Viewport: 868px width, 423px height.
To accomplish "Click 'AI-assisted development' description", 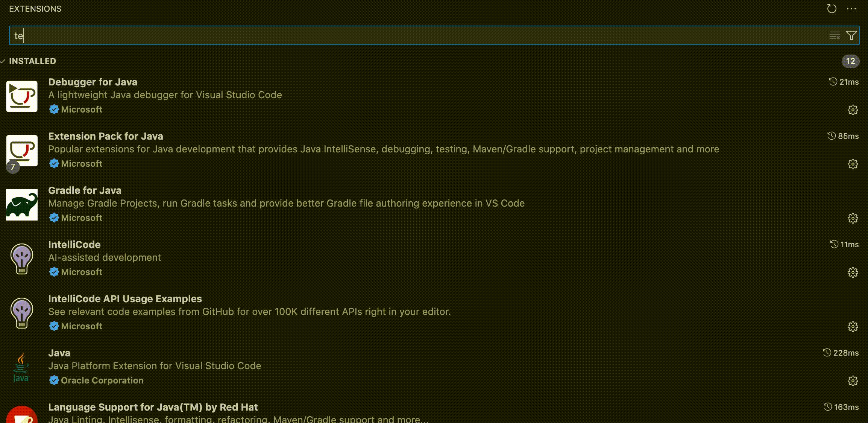I will point(105,257).
